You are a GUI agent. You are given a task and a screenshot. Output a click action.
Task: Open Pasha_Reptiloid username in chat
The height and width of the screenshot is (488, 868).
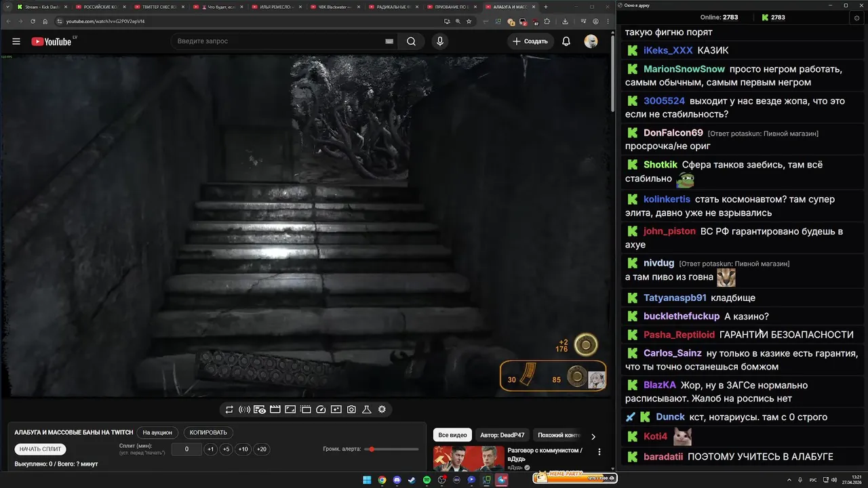click(679, 335)
